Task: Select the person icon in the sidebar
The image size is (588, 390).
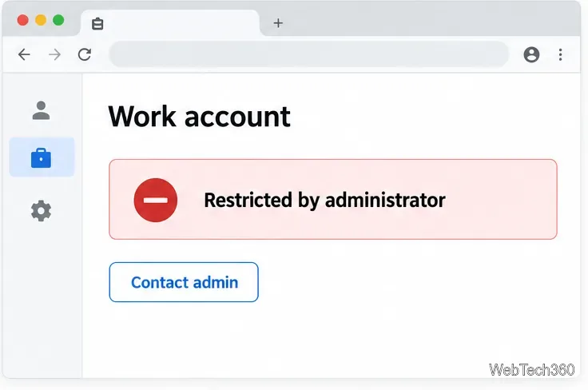Action: (x=41, y=110)
